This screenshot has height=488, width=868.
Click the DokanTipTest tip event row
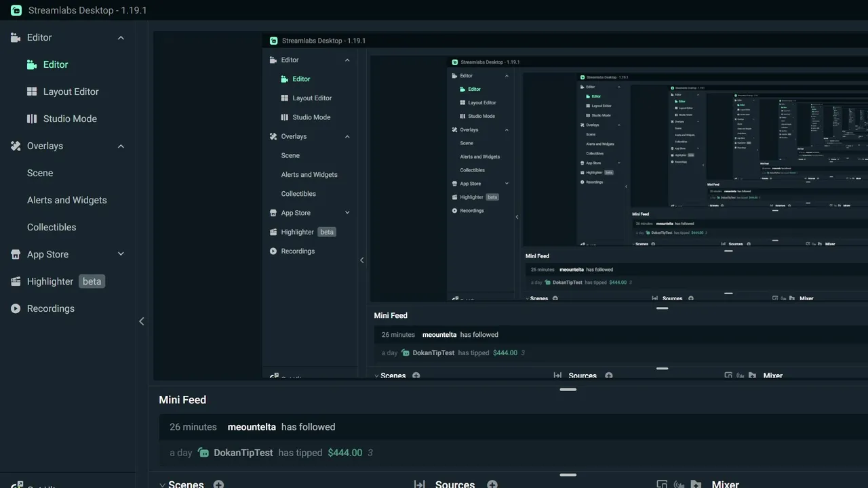513,453
